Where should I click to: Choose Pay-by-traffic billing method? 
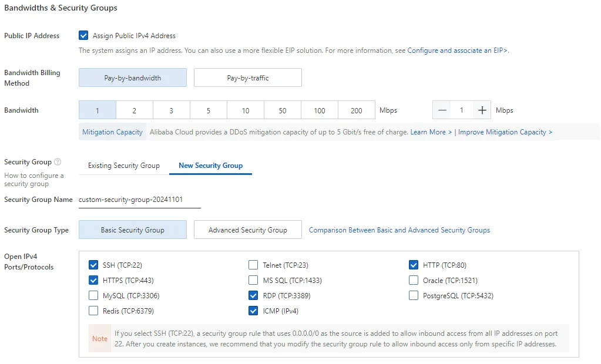(x=248, y=77)
